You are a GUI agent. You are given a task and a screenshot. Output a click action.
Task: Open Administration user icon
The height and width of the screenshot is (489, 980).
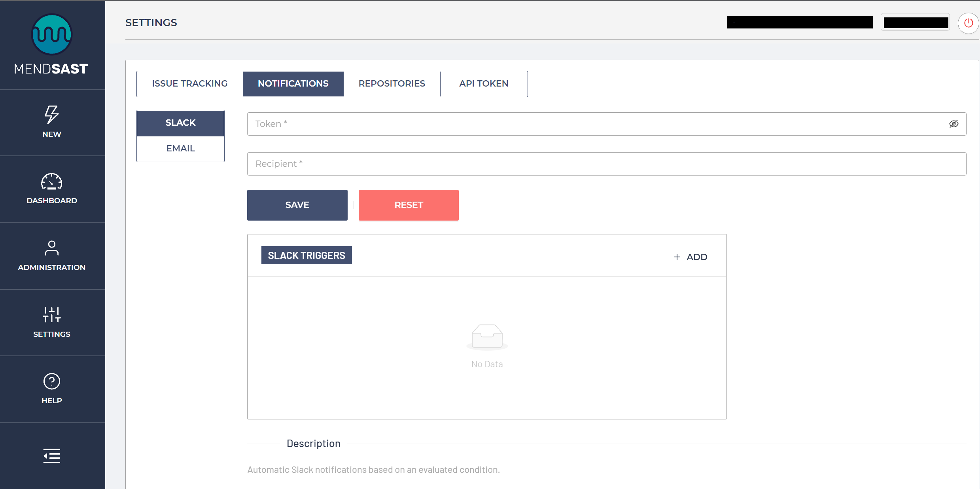pos(51,248)
